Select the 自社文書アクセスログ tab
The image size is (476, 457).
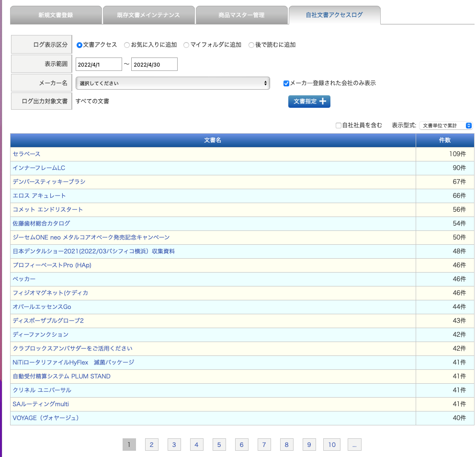click(x=334, y=15)
